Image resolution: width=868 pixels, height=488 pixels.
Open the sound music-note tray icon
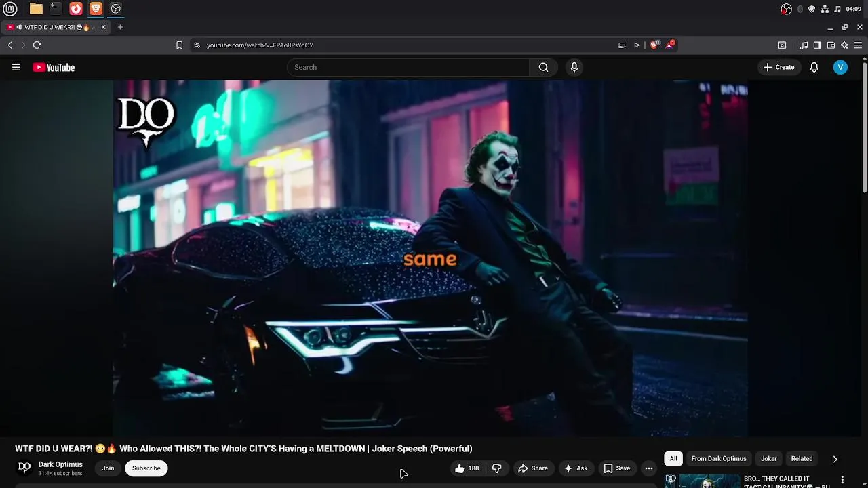[837, 9]
